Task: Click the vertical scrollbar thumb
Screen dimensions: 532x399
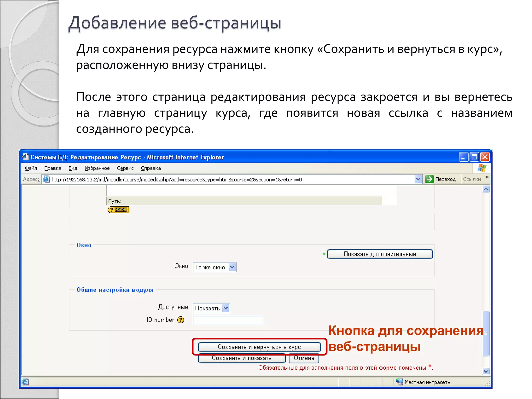Action: (486, 333)
